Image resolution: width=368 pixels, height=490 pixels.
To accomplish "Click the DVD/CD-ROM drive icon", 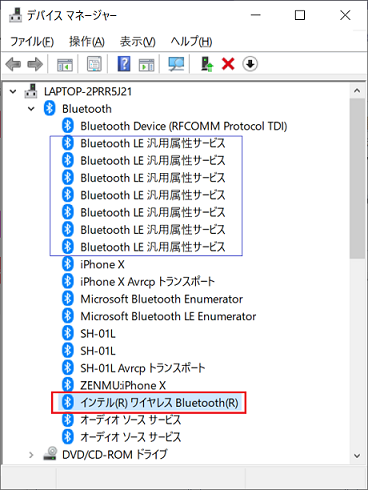I will click(x=50, y=454).
